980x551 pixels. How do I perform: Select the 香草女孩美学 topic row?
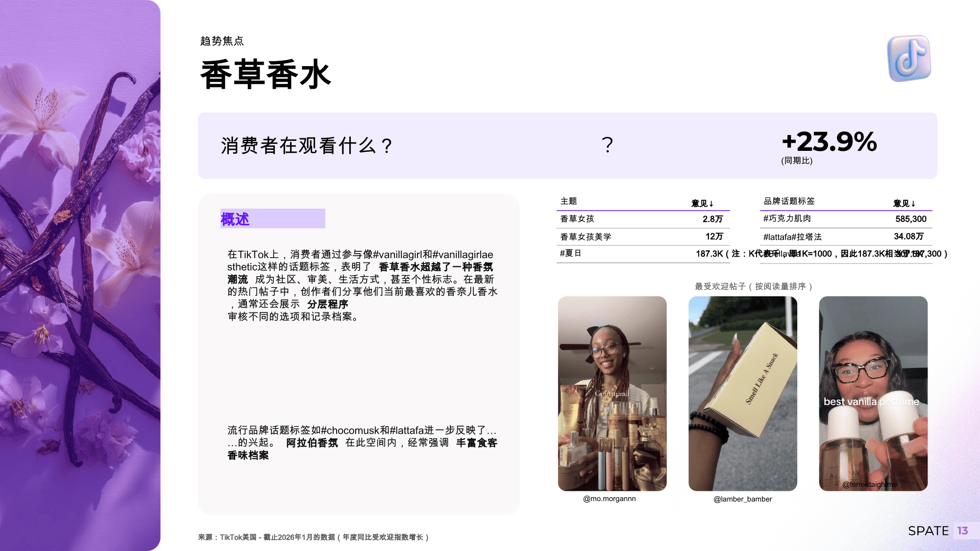click(x=586, y=237)
